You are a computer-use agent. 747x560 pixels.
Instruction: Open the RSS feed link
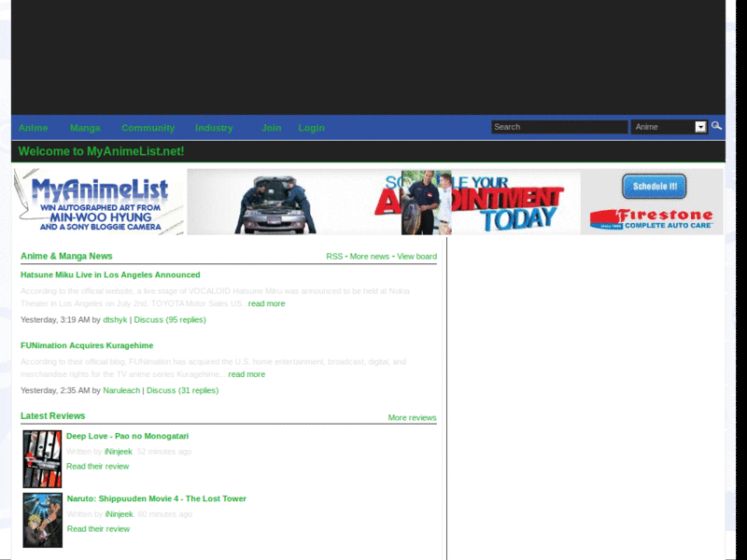click(x=332, y=256)
